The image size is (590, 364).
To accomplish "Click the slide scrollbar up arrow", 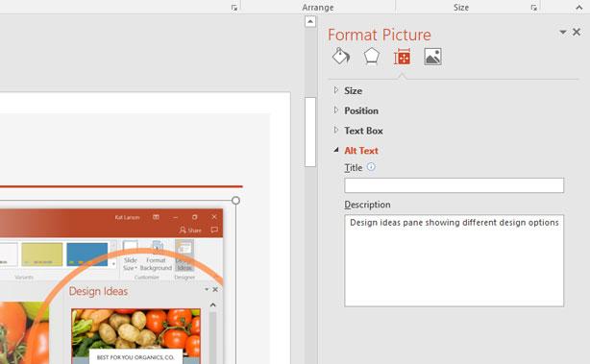I will tap(310, 22).
